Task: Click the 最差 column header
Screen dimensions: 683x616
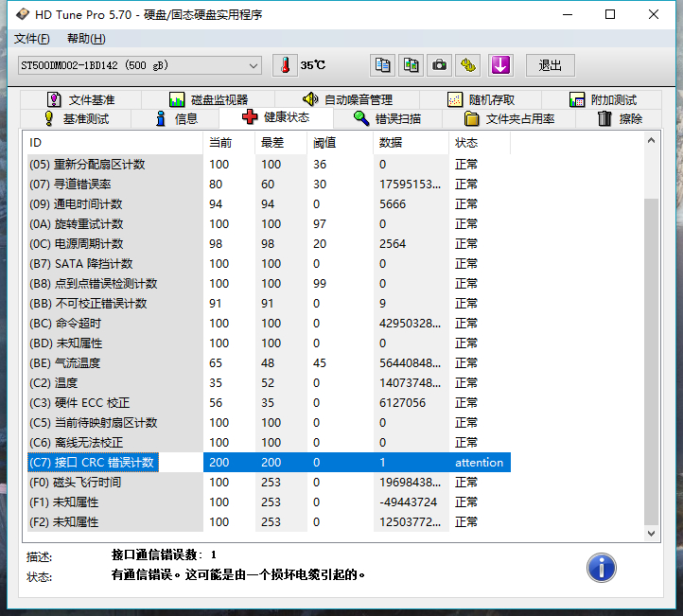Action: (281, 143)
